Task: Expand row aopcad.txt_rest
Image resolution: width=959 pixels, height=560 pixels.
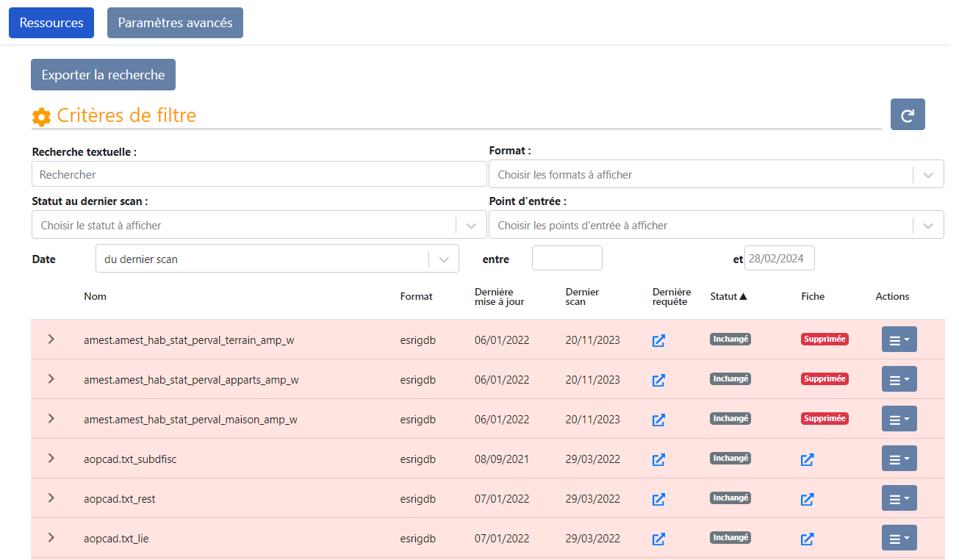Action: (51, 498)
